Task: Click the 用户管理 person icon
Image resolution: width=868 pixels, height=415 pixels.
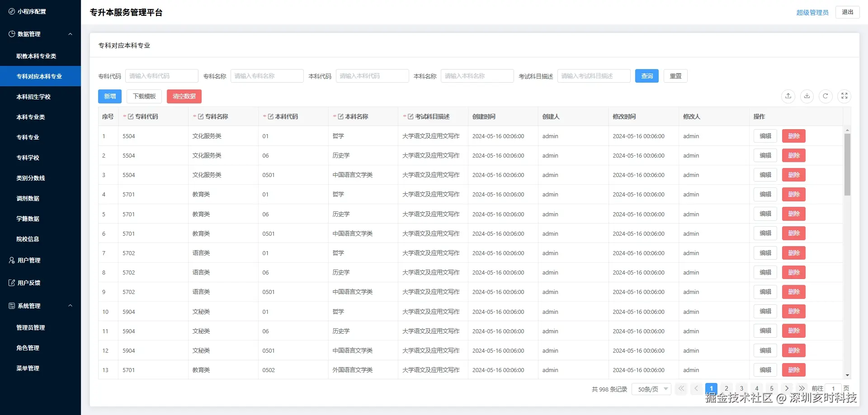Action: pos(12,260)
